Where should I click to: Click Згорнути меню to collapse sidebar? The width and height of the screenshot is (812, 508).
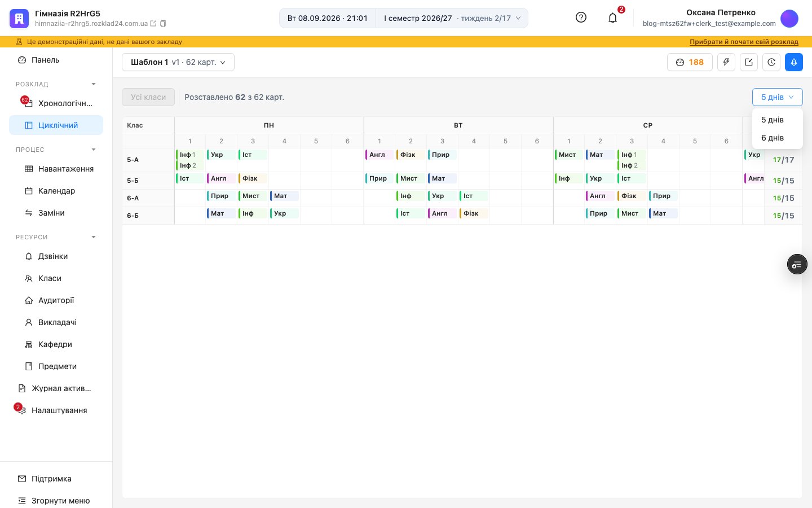point(56,501)
